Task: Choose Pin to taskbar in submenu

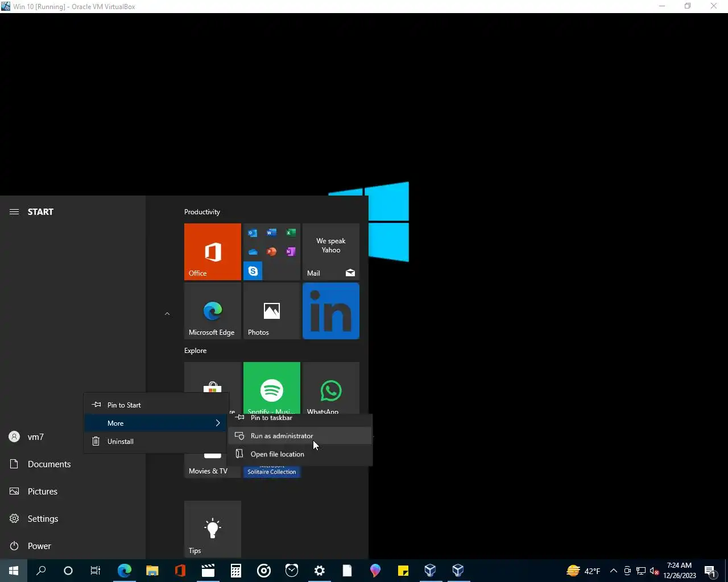Action: coord(300,418)
